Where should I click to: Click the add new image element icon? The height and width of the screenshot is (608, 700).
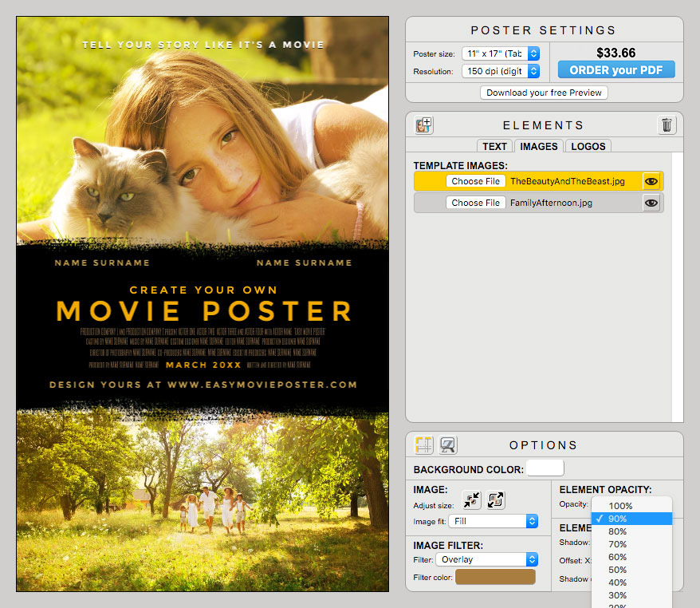423,125
